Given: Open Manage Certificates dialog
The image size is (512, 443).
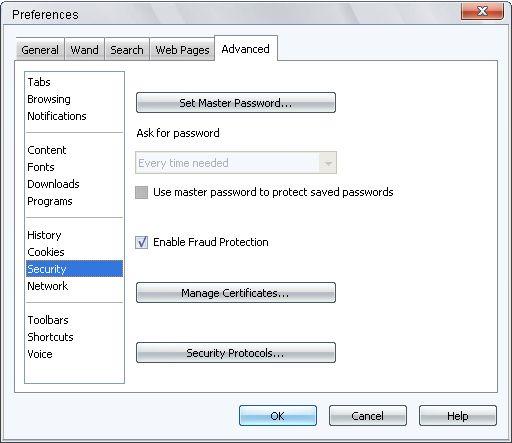Looking at the screenshot, I should point(236,293).
